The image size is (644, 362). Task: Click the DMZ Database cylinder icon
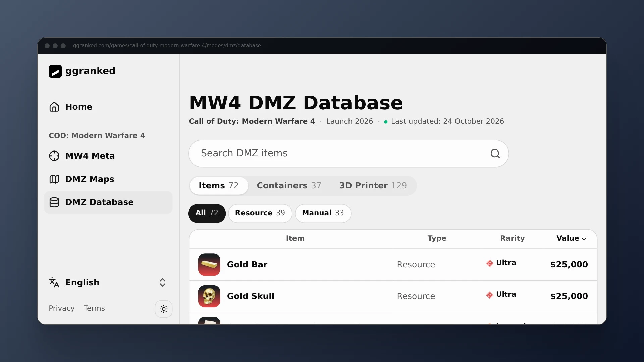pyautogui.click(x=54, y=202)
